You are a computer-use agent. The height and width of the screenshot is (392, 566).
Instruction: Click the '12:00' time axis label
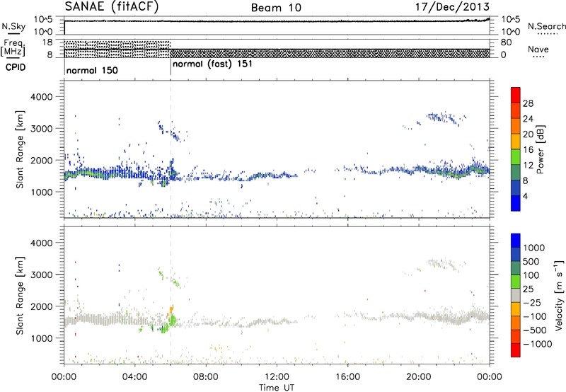coord(277,377)
